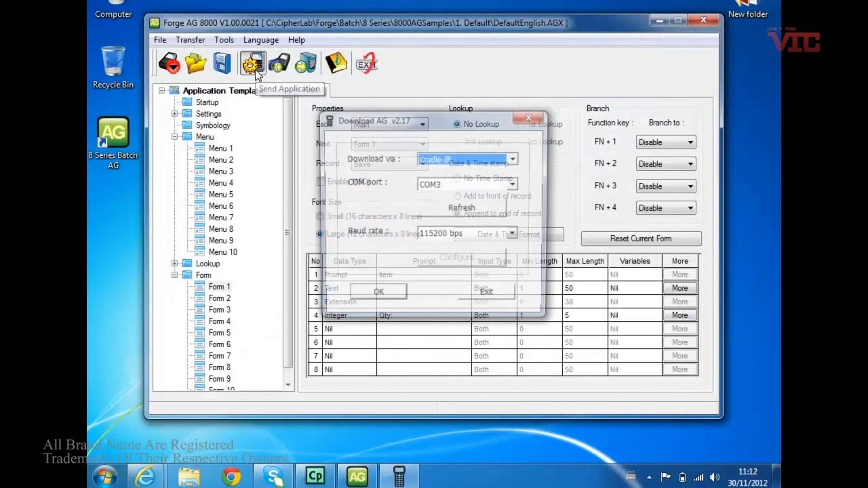Select Form 5 in the tree
The width and height of the screenshot is (868, 488).
click(x=219, y=333)
